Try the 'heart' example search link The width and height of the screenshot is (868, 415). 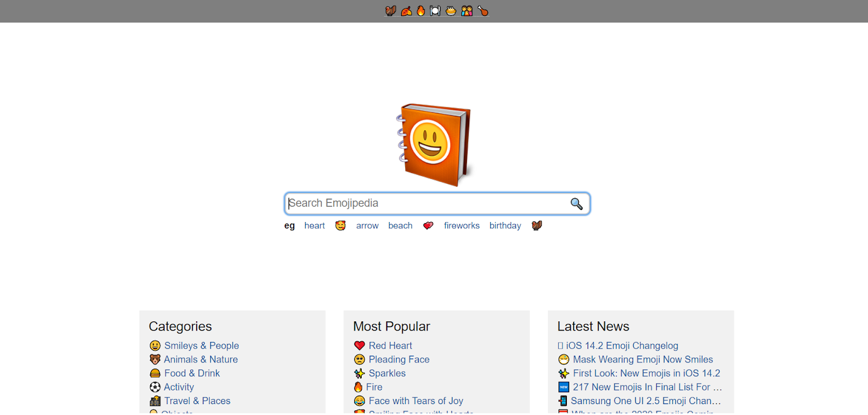click(x=314, y=225)
